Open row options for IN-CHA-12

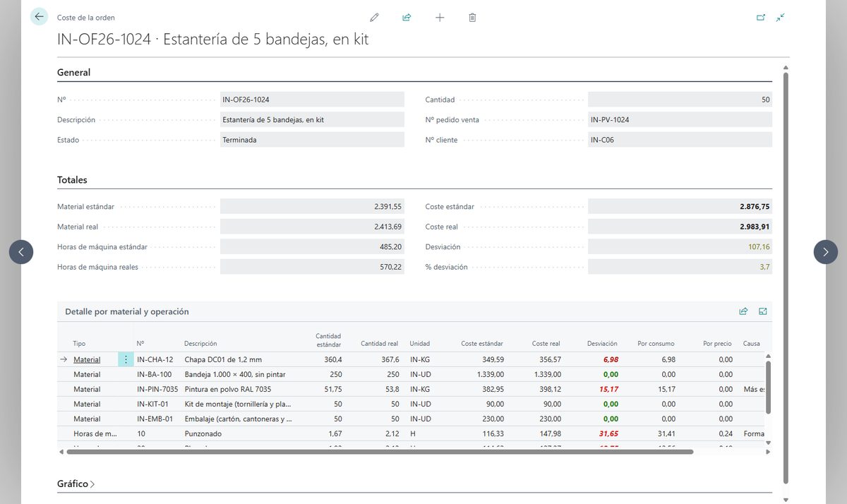[x=126, y=359]
